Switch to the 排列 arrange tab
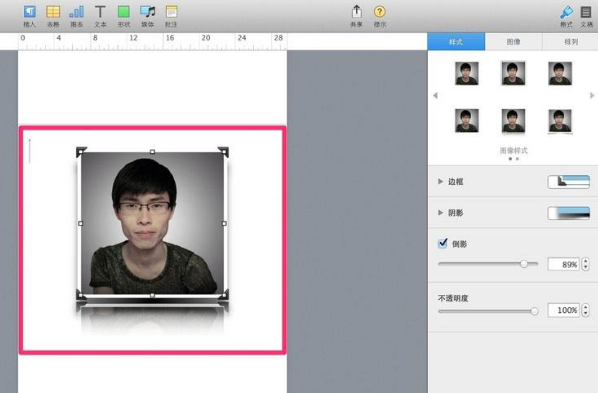598x393 pixels. 571,42
